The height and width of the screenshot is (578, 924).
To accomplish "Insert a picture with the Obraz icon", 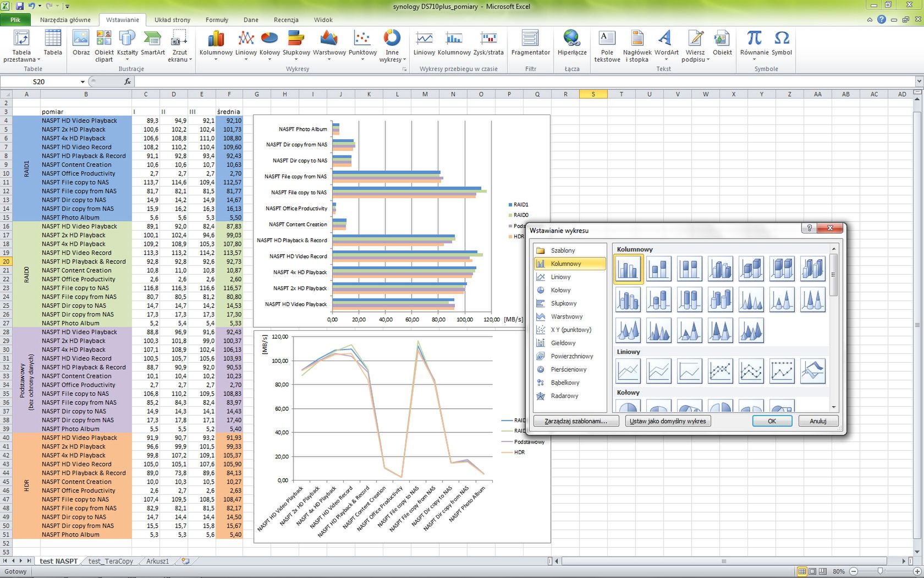I will point(81,43).
